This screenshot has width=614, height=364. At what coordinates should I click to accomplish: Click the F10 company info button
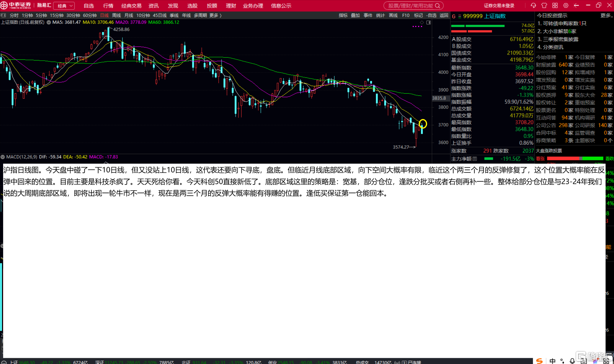[406, 15]
